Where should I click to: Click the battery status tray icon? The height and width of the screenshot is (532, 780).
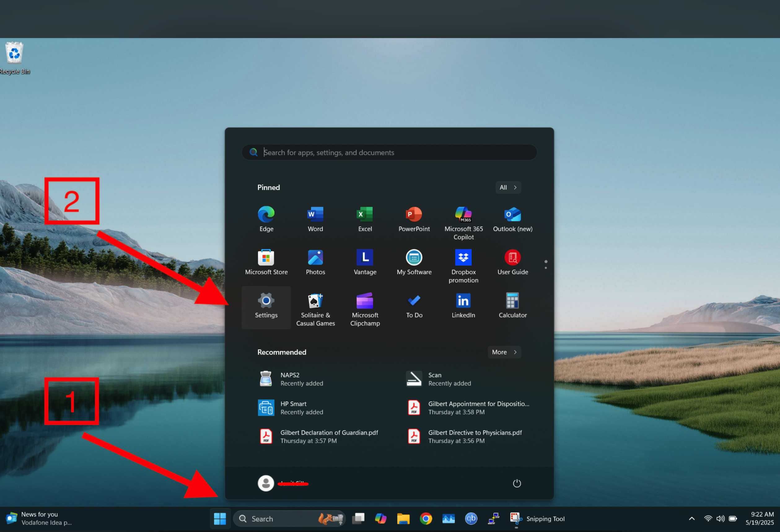(733, 519)
